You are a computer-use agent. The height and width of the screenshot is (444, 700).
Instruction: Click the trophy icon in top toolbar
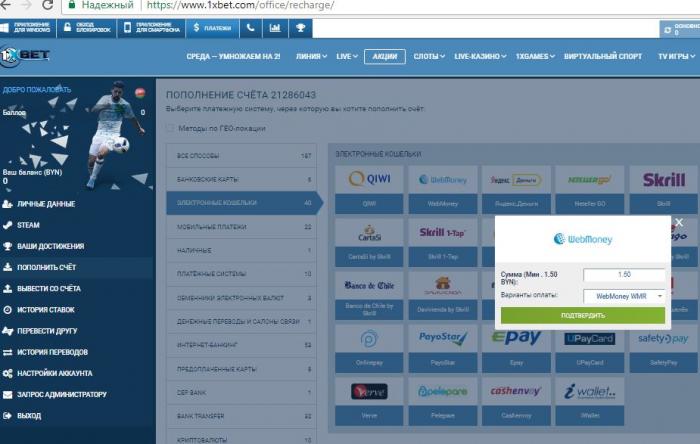[x=300, y=28]
